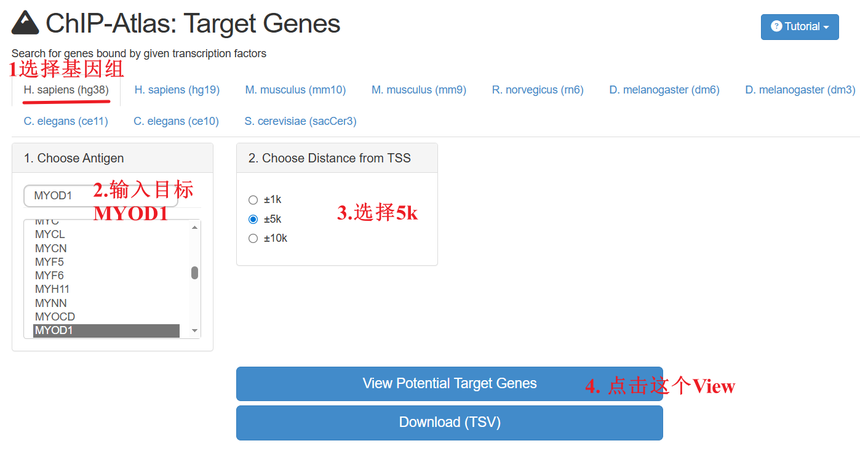Select the H. sapiens (hg38) tab
The height and width of the screenshot is (454, 860).
pyautogui.click(x=66, y=90)
